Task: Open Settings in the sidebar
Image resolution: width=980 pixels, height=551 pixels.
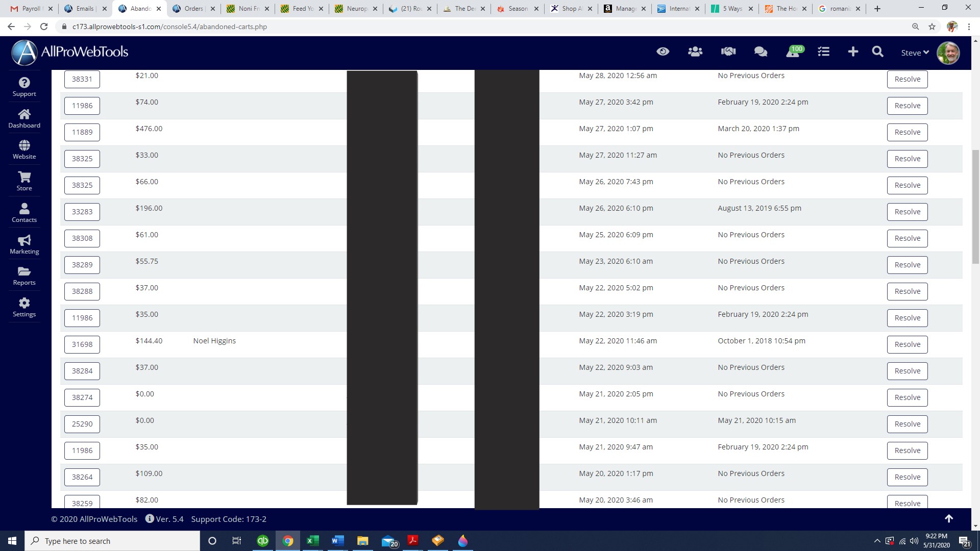Action: coord(24,308)
